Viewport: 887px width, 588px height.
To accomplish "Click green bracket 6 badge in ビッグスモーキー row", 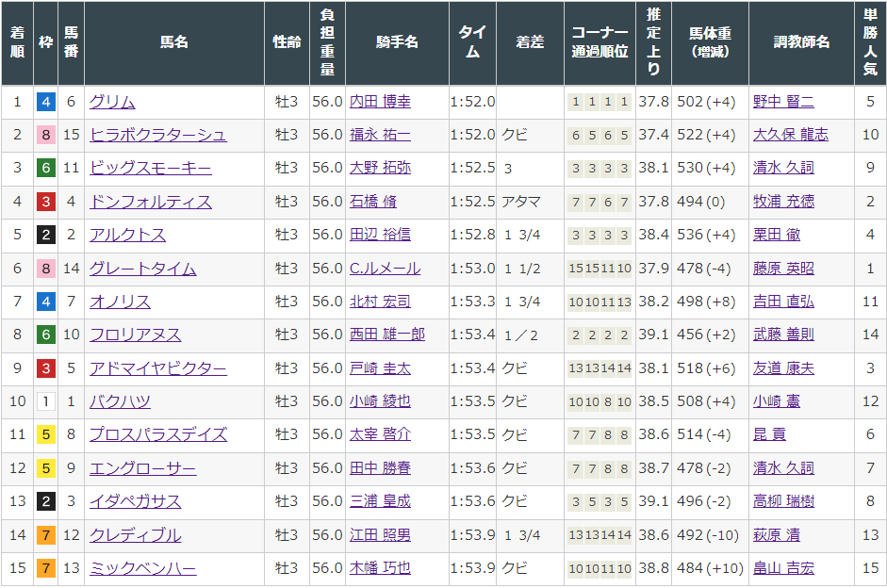I will (46, 169).
